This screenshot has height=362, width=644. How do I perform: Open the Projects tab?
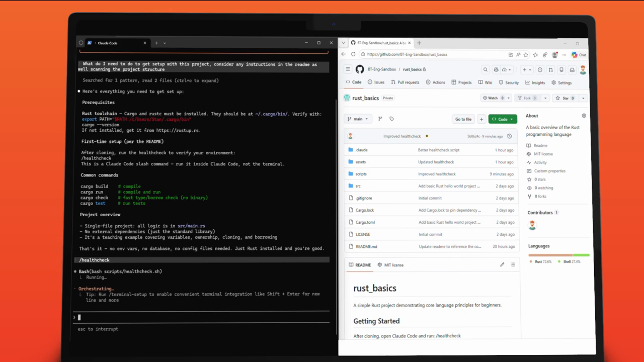(461, 82)
